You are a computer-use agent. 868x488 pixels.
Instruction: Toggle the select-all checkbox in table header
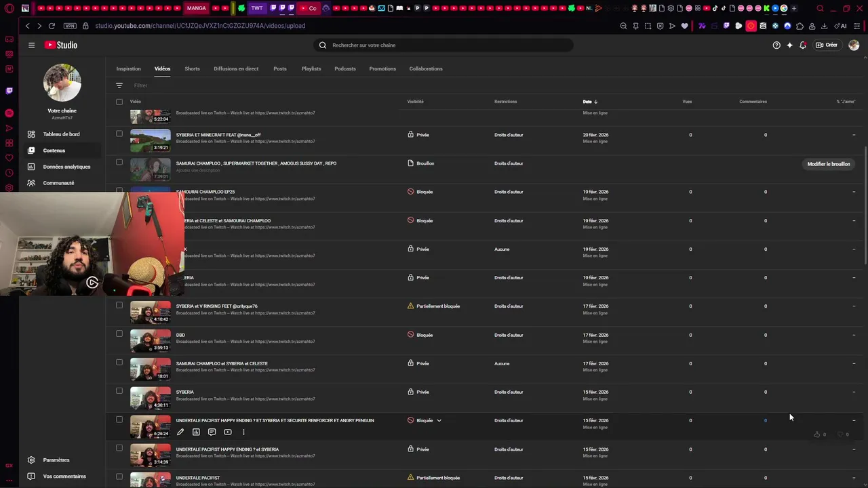point(119,102)
